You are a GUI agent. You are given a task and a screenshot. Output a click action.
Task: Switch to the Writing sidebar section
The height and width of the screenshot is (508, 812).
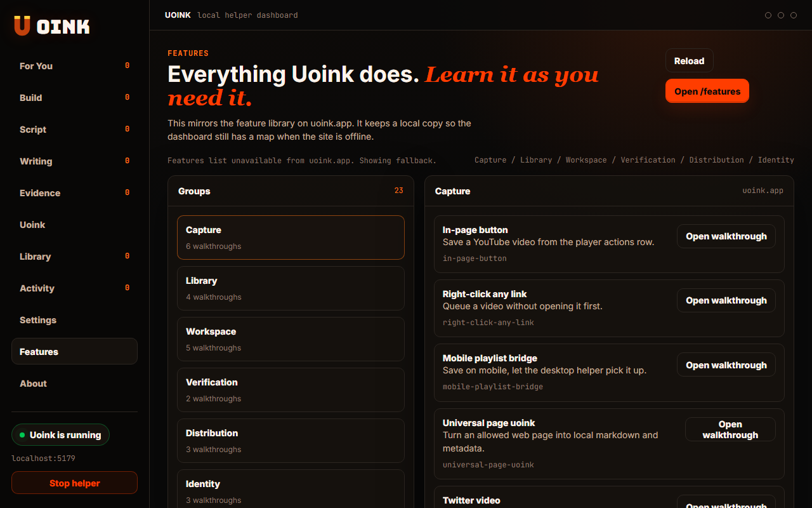click(74, 161)
